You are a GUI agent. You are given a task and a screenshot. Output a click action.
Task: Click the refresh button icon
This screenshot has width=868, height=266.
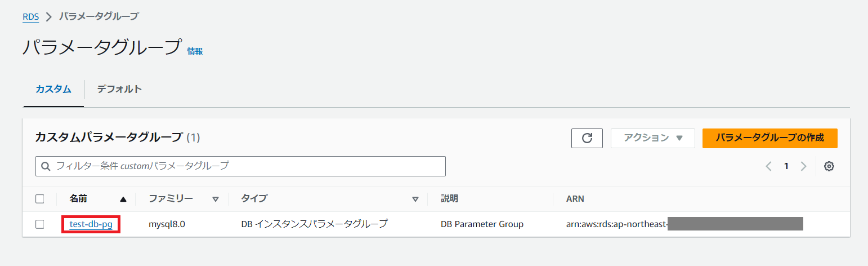(x=587, y=138)
